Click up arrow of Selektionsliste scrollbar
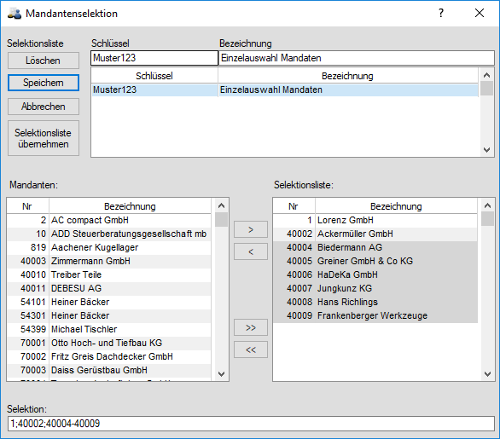Screen dimensions: 500x439 coord(487,206)
